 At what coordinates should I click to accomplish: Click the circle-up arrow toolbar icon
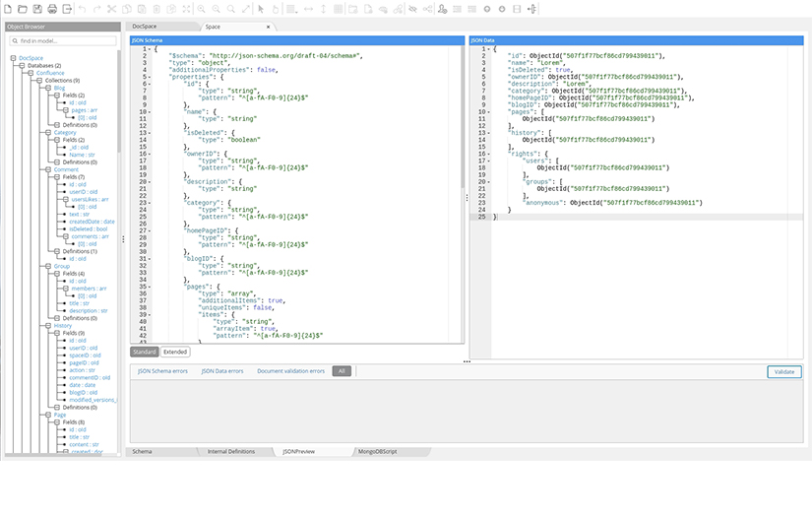(x=487, y=9)
